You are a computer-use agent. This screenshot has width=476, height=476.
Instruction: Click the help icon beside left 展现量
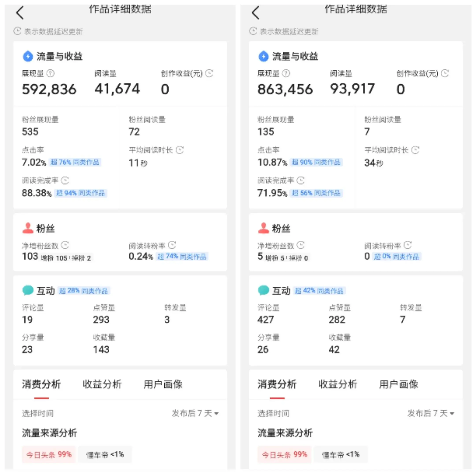(50, 73)
